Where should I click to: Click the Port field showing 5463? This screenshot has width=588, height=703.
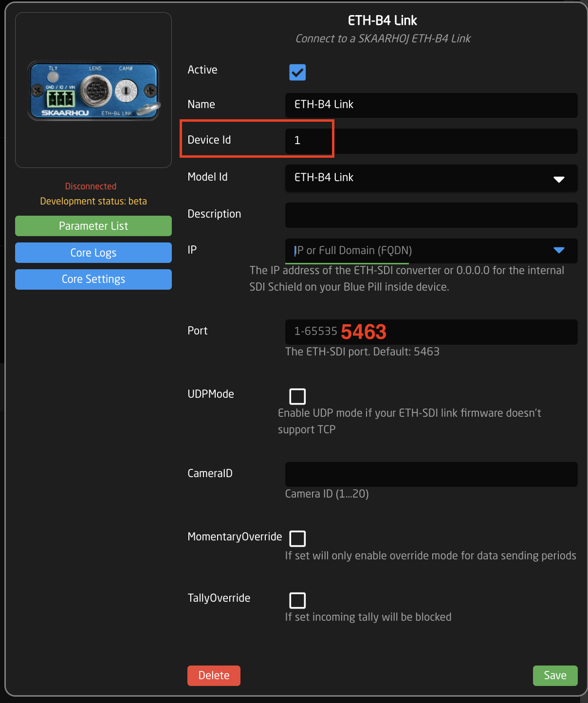[x=431, y=332]
